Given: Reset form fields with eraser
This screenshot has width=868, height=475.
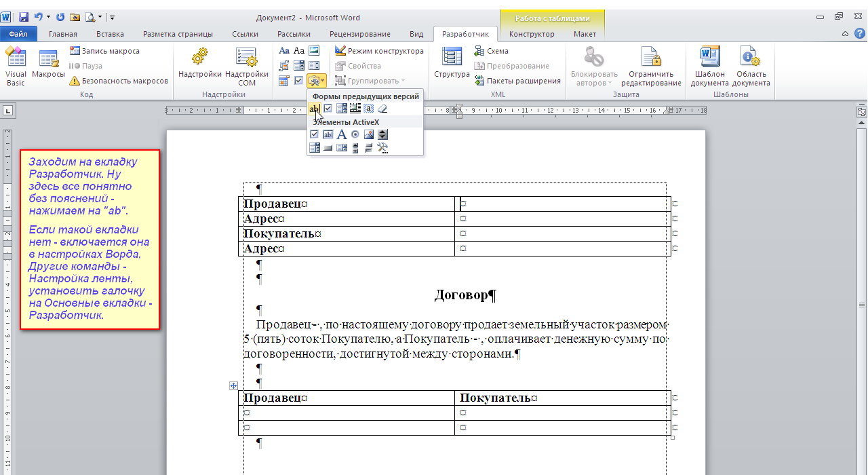Looking at the screenshot, I should point(382,109).
